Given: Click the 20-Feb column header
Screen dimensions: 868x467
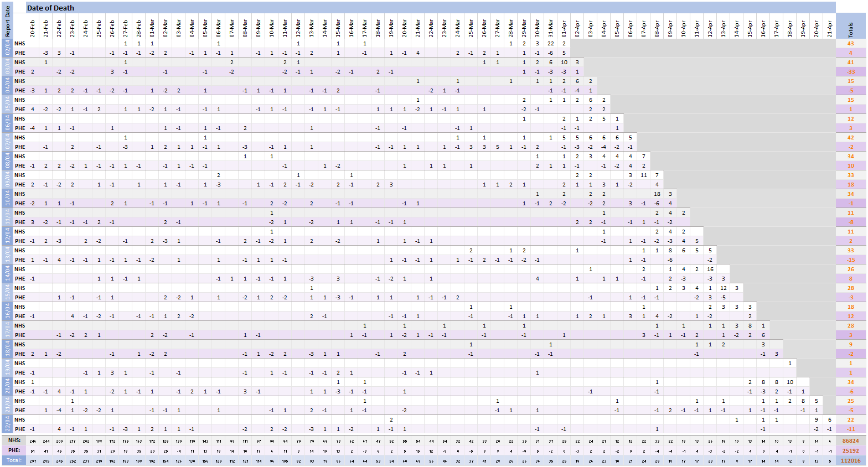Looking at the screenshot, I should [x=33, y=29].
